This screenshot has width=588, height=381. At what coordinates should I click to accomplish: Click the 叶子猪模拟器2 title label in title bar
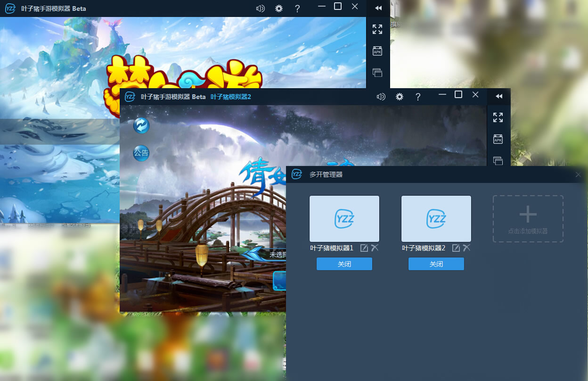[x=231, y=97]
